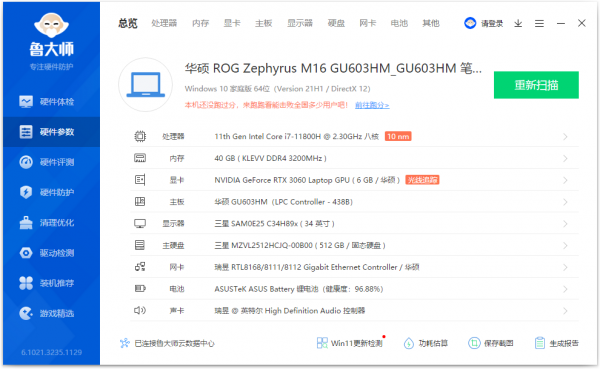Switch to the 网卡 tab

click(368, 23)
